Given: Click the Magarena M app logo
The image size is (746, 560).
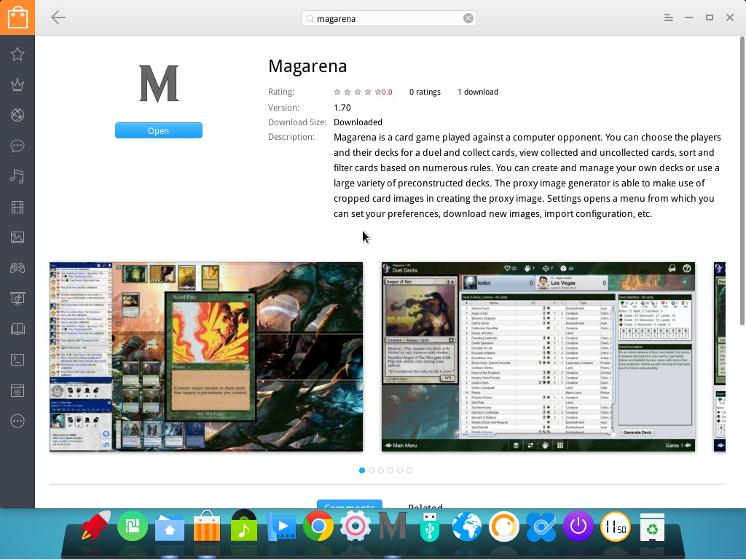Looking at the screenshot, I should [159, 84].
